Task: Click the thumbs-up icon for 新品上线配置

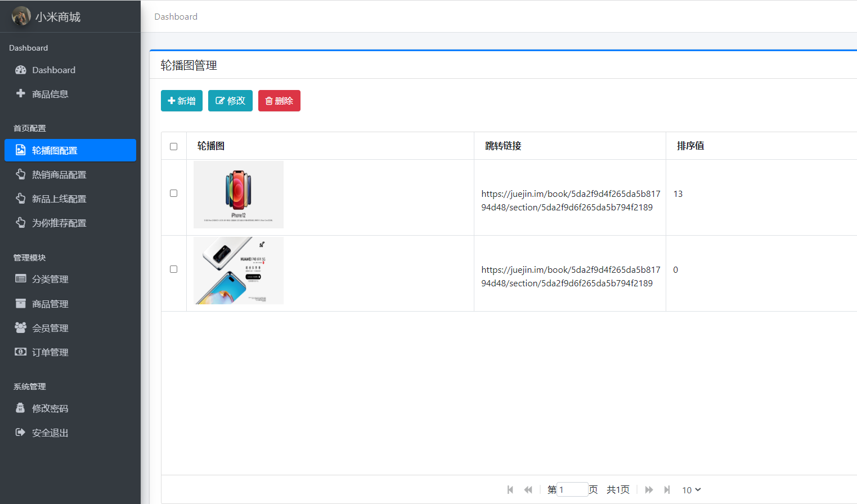Action: [21, 198]
